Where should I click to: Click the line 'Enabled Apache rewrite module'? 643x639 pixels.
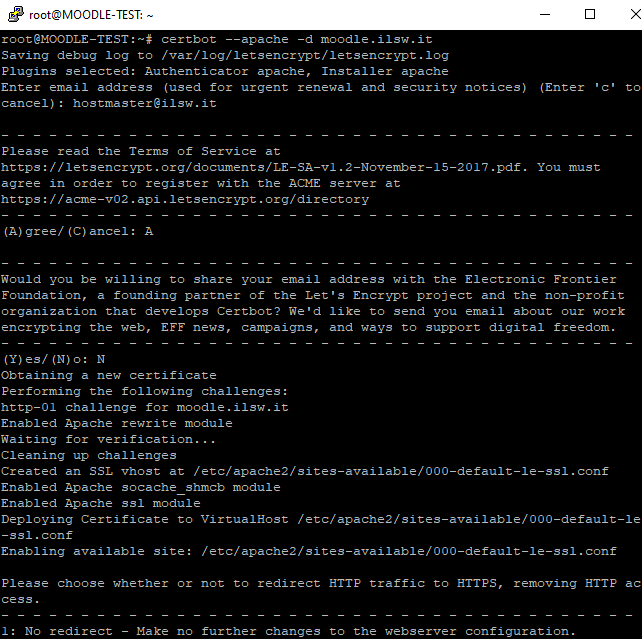116,423
